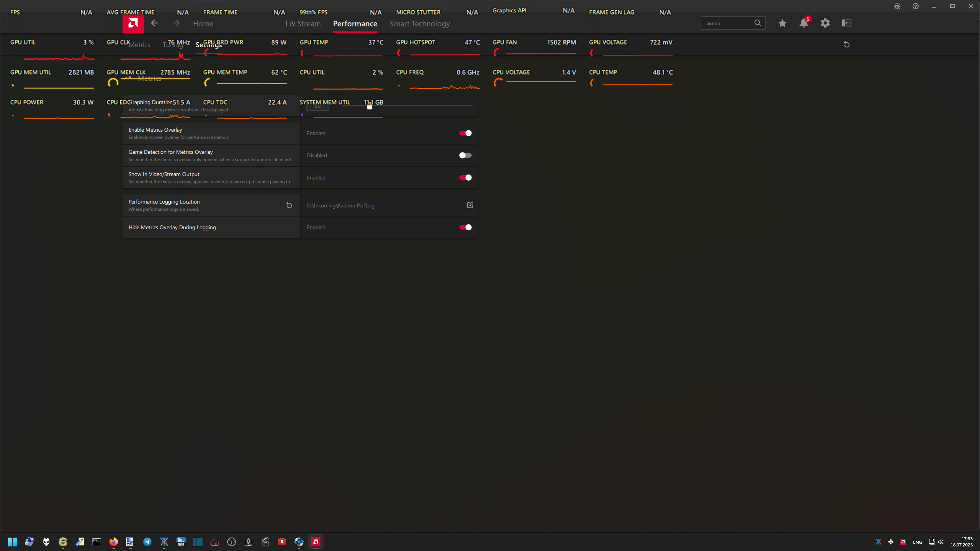Screen dimensions: 980x551
Task: Click the help question mark icon
Action: click(915, 6)
